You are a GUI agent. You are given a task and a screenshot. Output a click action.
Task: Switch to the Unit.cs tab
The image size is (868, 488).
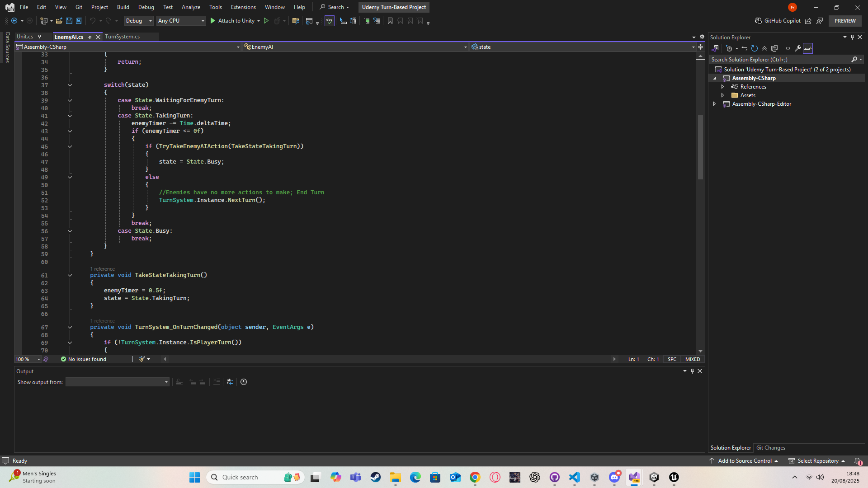25,37
